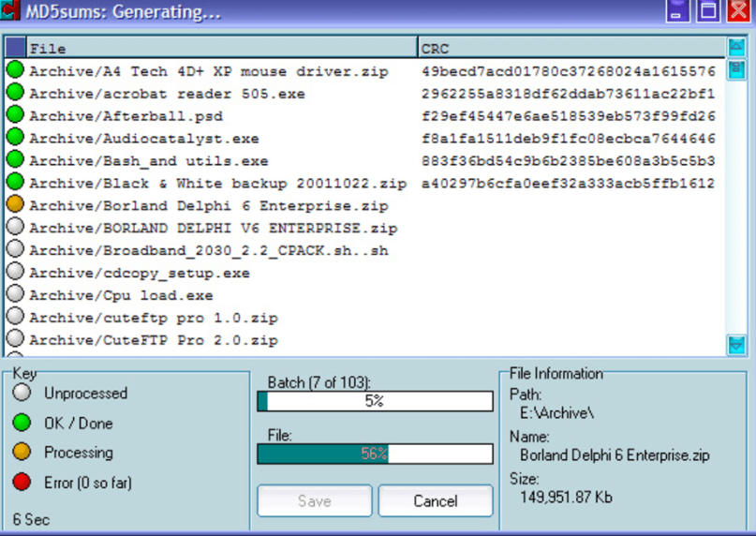Viewport: 756px width, 536px height.
Task: Click the gray Unprocessed icon in the Key
Action: coord(22,394)
